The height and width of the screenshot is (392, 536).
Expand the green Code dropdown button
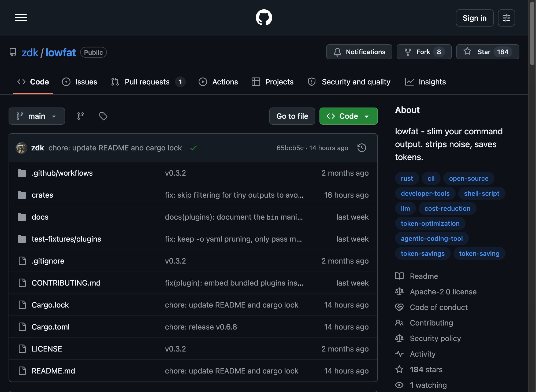click(348, 116)
